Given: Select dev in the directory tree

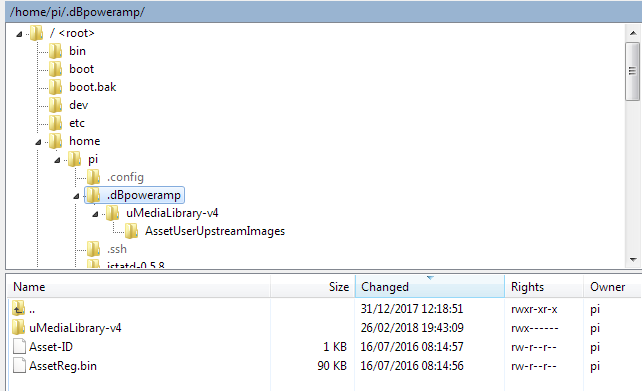Looking at the screenshot, I should (x=79, y=105).
